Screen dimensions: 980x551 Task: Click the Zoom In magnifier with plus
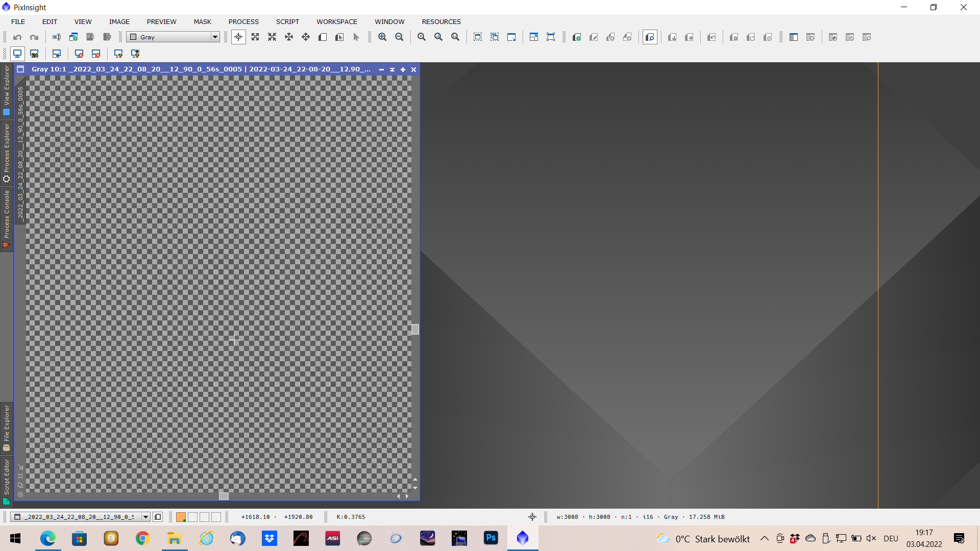click(382, 37)
